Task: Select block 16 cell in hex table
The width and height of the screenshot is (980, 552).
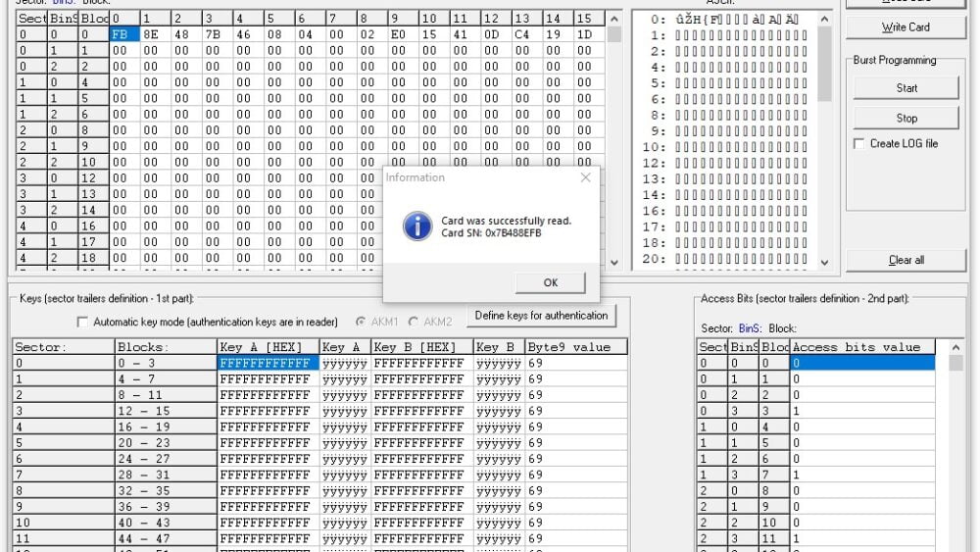Action: (94, 226)
